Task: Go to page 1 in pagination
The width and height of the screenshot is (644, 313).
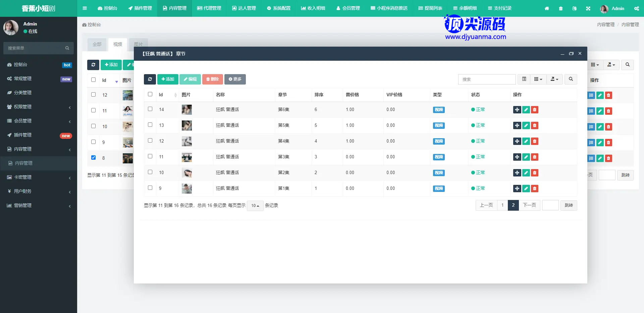Action: tap(502, 205)
